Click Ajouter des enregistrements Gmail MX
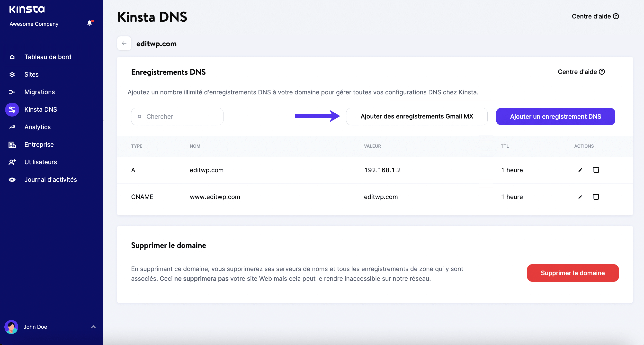Viewport: 644px width, 345px height. pyautogui.click(x=416, y=116)
